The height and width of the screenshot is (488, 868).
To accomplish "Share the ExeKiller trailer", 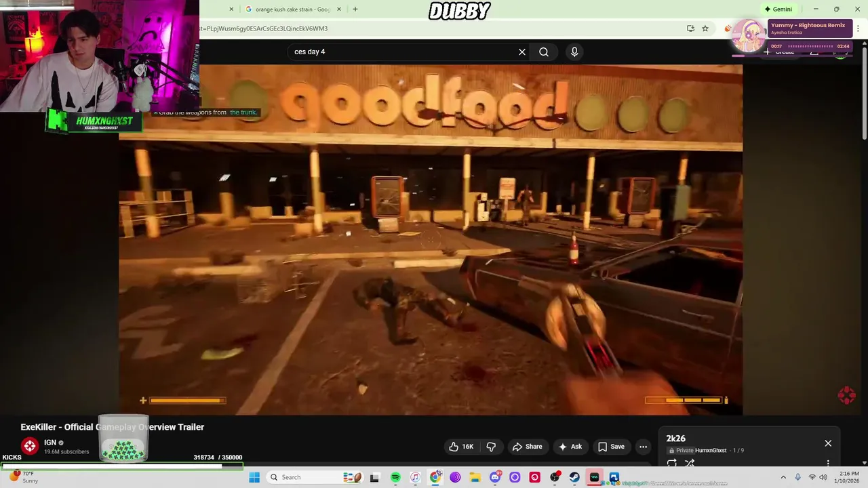I will coord(527,447).
